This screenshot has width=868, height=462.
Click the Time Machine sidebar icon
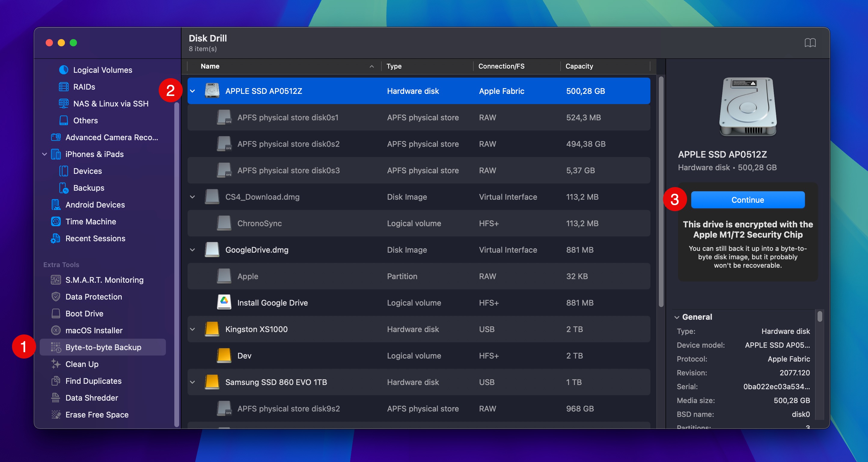[x=56, y=221]
